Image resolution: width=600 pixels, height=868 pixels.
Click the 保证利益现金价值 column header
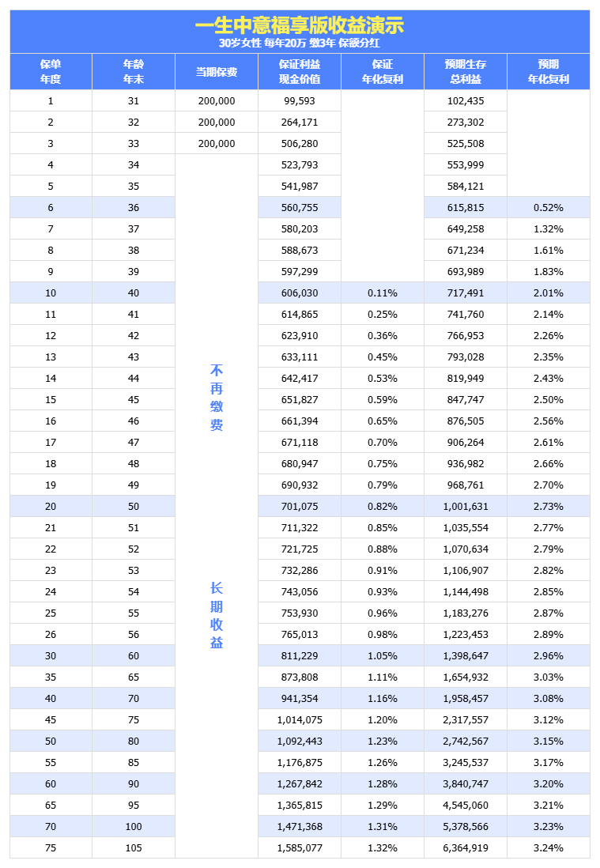300,71
